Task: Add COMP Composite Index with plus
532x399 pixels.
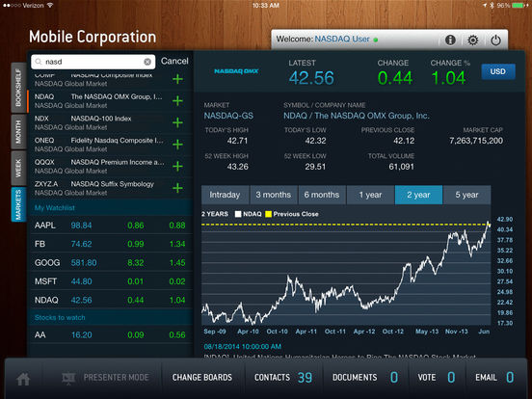Action: coord(177,79)
